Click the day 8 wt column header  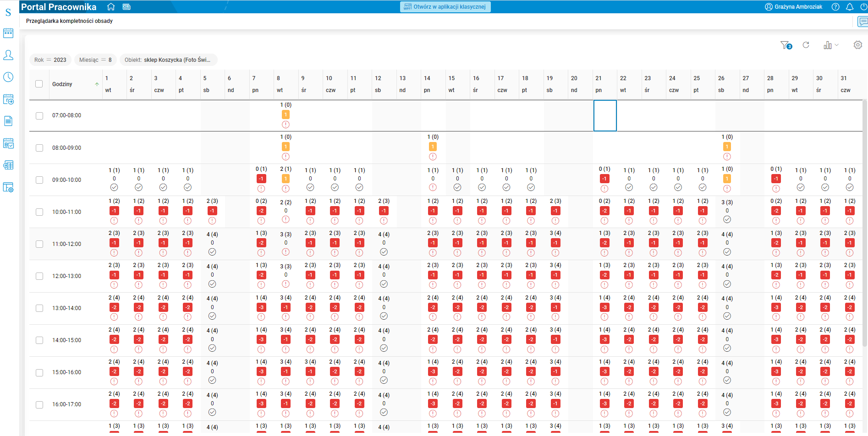[x=286, y=84]
